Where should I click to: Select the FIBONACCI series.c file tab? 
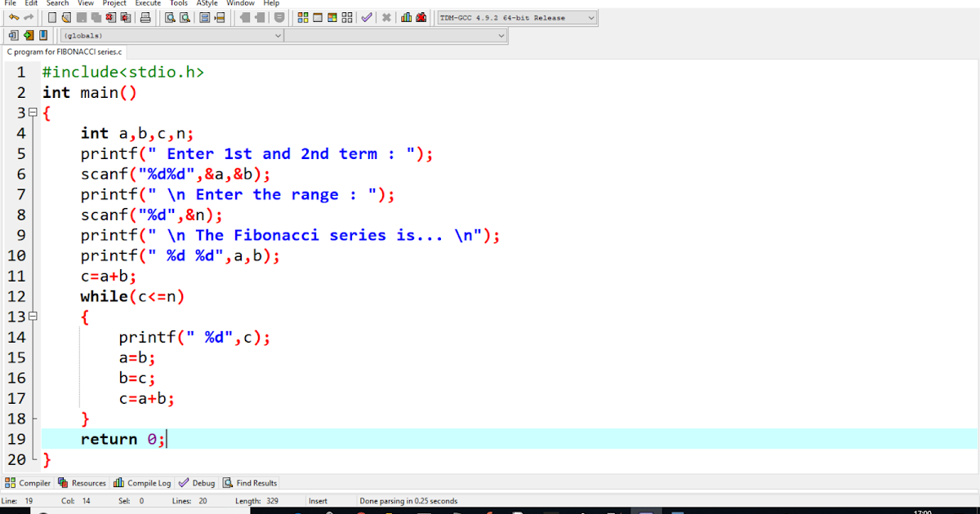[x=62, y=51]
